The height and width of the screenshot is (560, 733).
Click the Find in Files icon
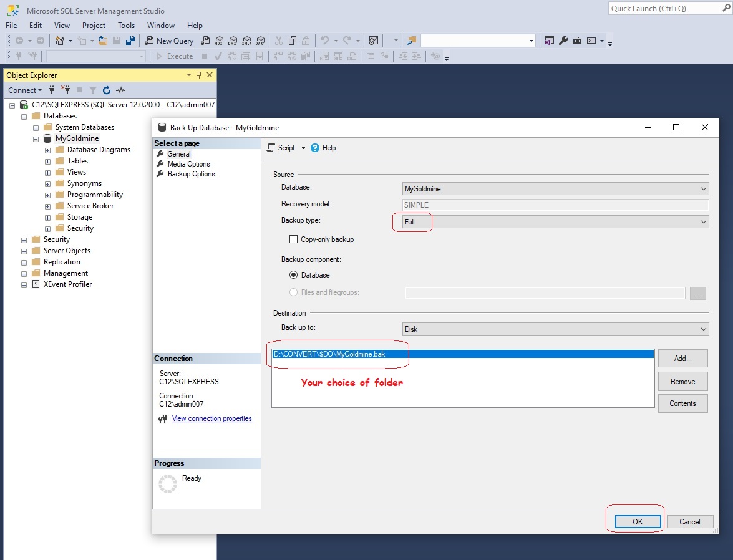click(411, 41)
